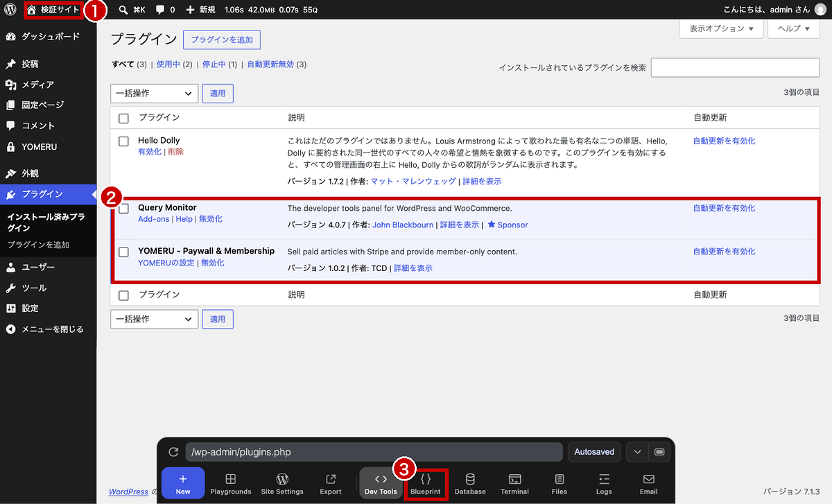Toggle Dev Tools
Image resolution: width=832 pixels, height=504 pixels.
[381, 483]
